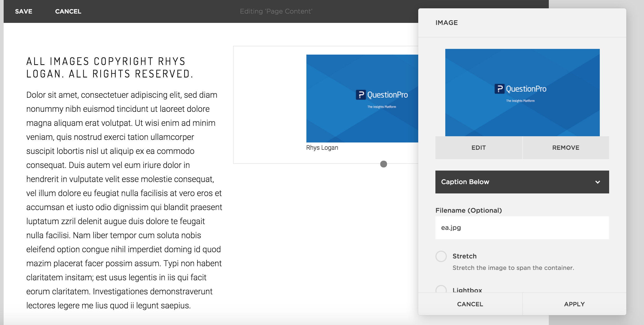
Task: Click REMOVE to delete the image
Action: click(566, 148)
